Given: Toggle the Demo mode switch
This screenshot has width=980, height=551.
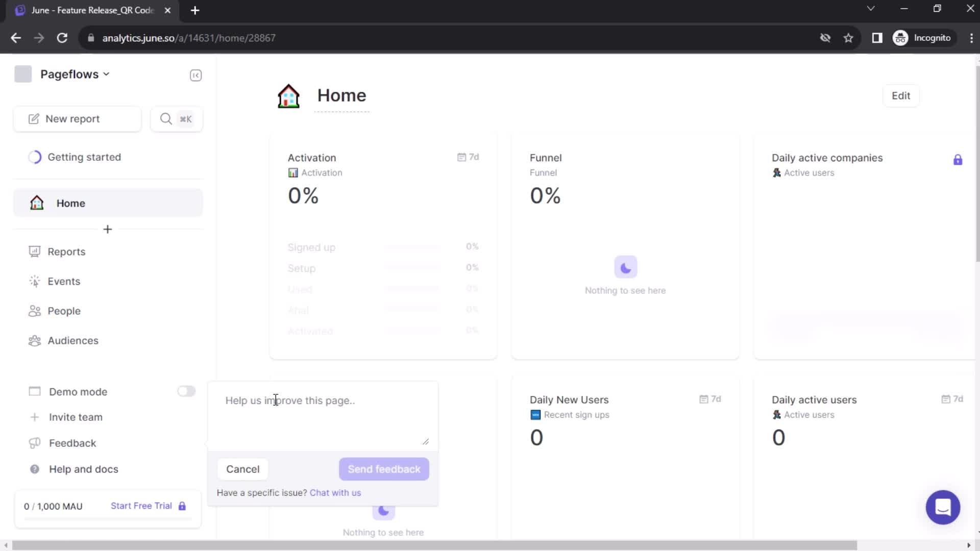Looking at the screenshot, I should (186, 391).
